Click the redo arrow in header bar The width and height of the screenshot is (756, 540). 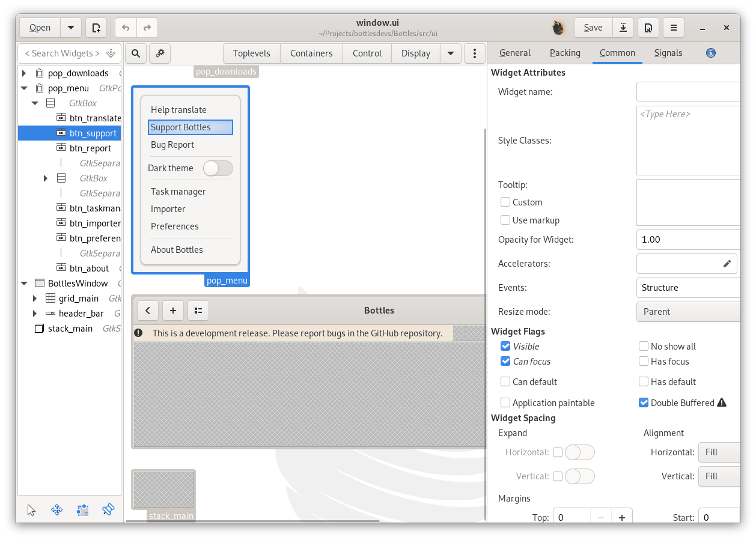coord(147,28)
